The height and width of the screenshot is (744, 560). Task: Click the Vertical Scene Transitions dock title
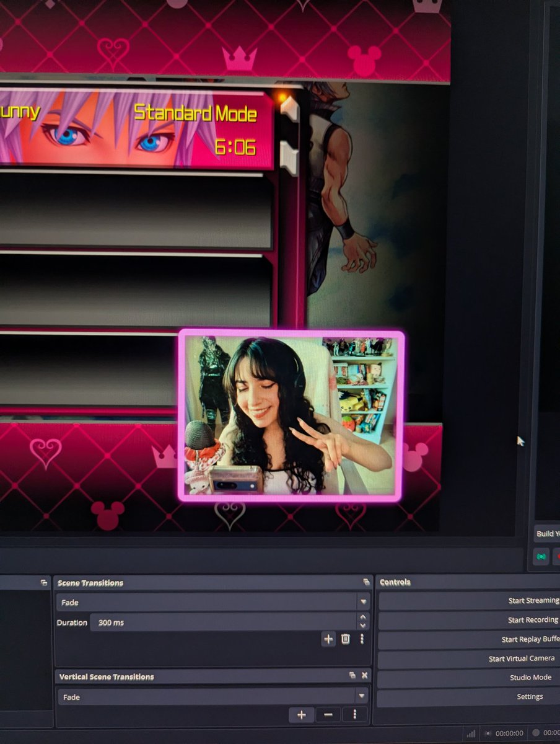click(106, 676)
